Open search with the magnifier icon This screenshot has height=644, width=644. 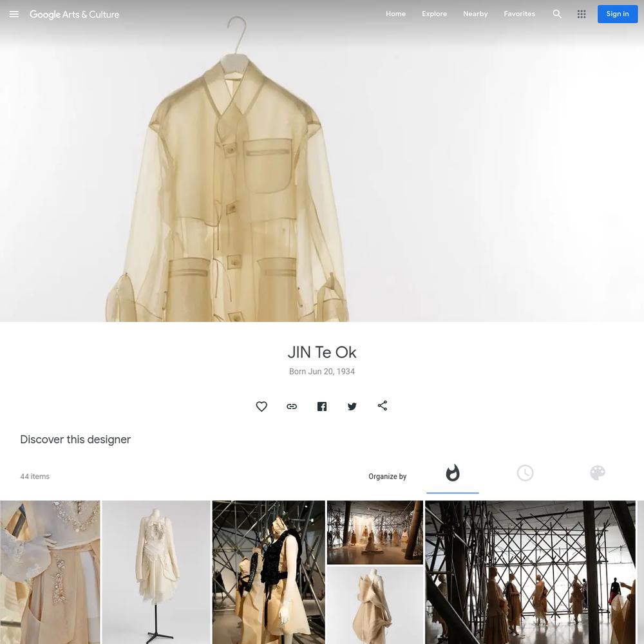tap(557, 14)
